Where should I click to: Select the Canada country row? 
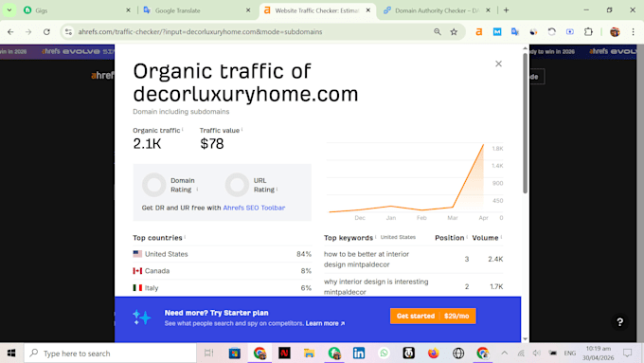pos(222,271)
